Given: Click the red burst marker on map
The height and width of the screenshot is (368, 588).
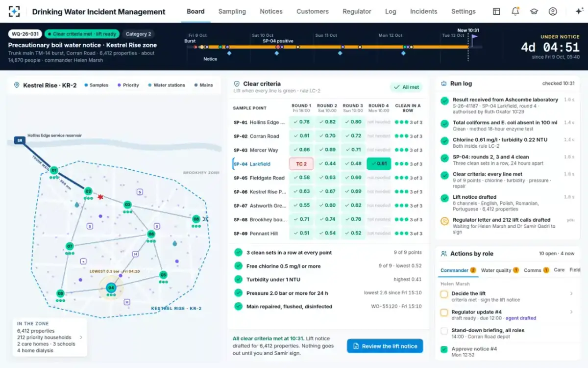Looking at the screenshot, I should click(100, 197).
